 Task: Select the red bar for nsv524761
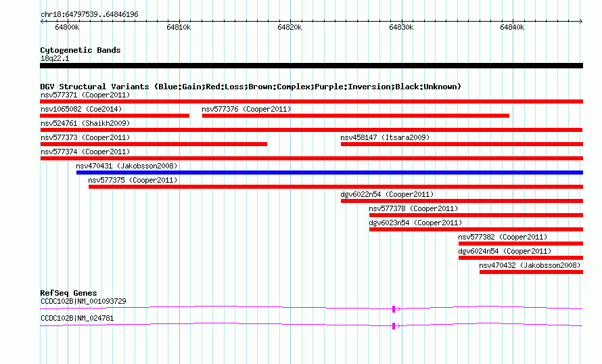click(x=311, y=130)
